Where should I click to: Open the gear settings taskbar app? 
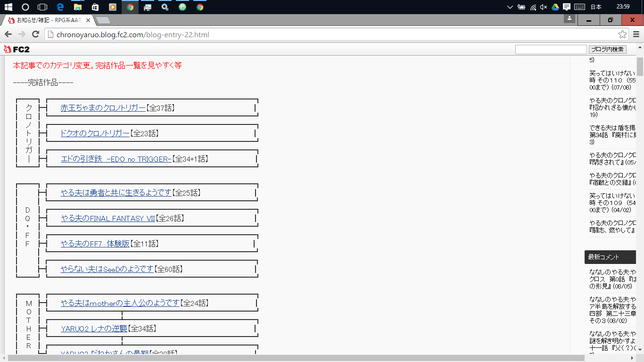point(165,7)
